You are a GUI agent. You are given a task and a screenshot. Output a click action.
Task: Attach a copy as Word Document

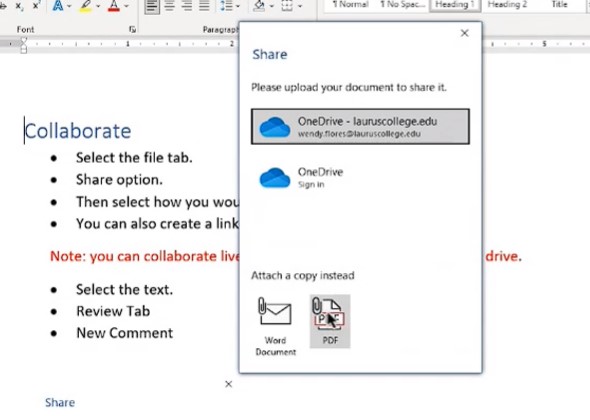(275, 326)
